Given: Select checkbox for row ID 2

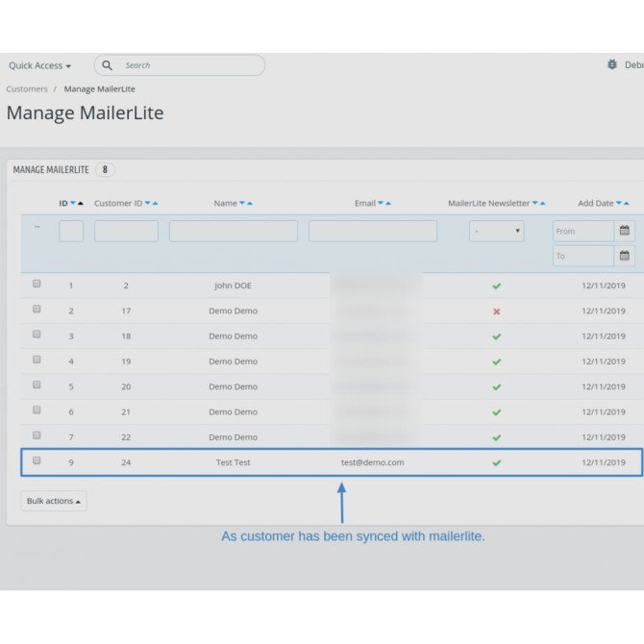Looking at the screenshot, I should tap(37, 309).
